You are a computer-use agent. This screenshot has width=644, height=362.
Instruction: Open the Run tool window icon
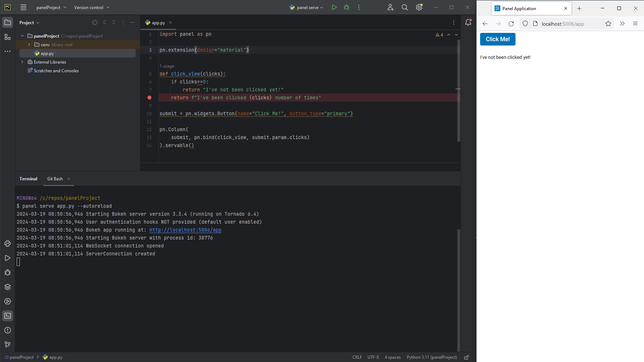pyautogui.click(x=8, y=258)
